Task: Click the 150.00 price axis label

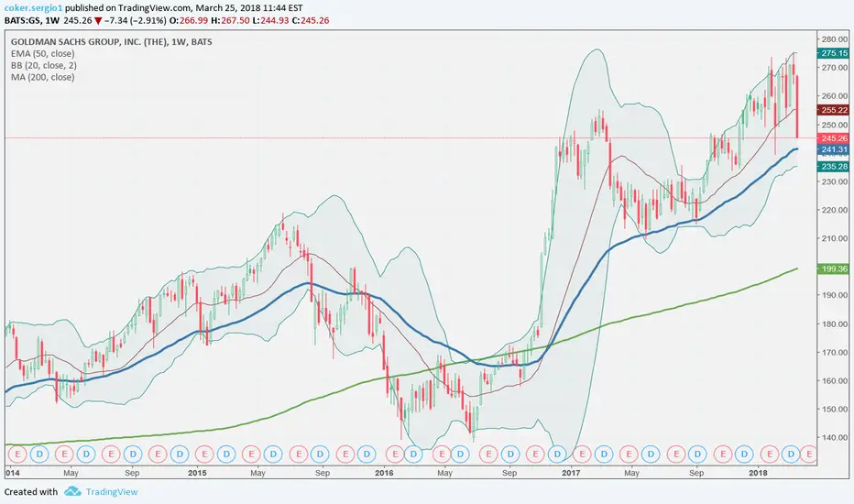Action: click(x=835, y=409)
